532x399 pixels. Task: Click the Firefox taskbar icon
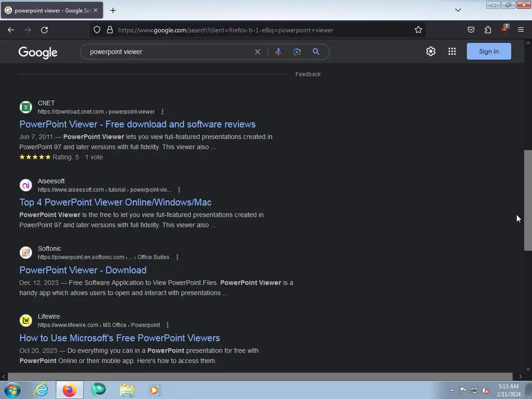(x=70, y=390)
